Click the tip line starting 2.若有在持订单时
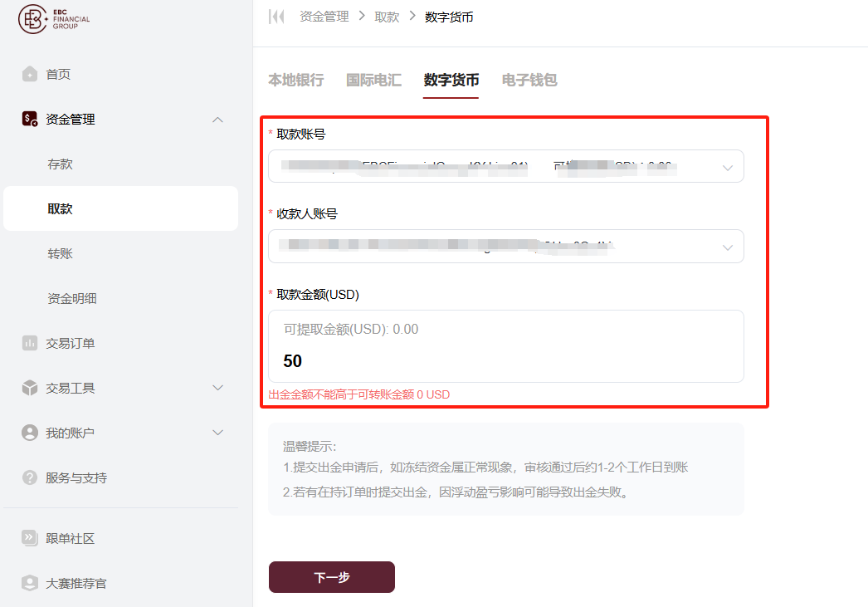868x607 pixels. (x=458, y=492)
